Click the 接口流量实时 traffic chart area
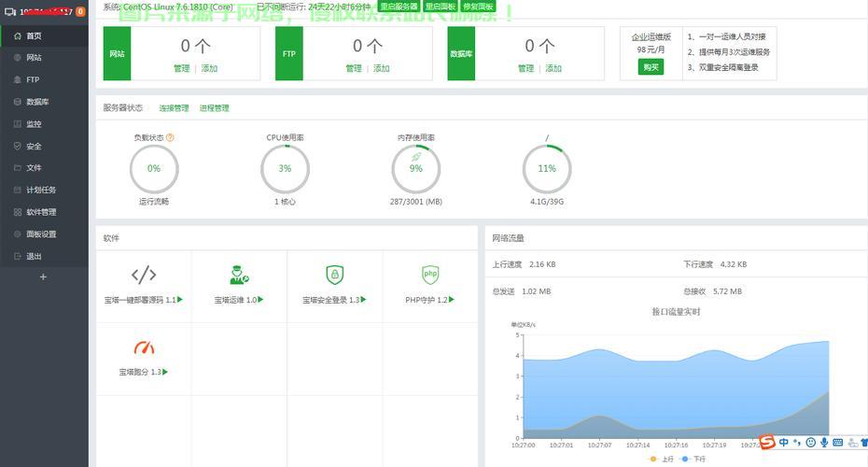This screenshot has height=467, width=868. (676, 386)
